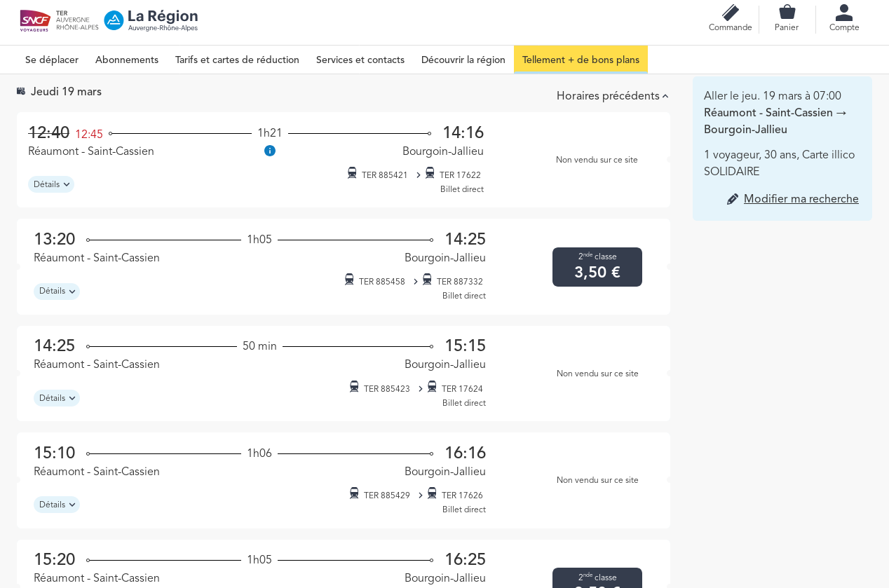Click the blue info icon under 1h21

click(x=270, y=151)
